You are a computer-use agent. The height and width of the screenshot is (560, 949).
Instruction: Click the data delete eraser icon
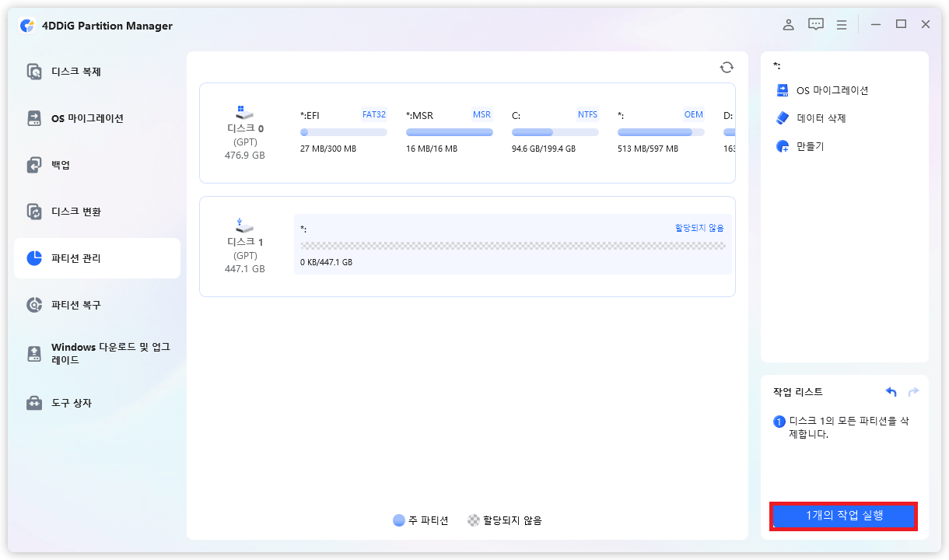click(783, 118)
